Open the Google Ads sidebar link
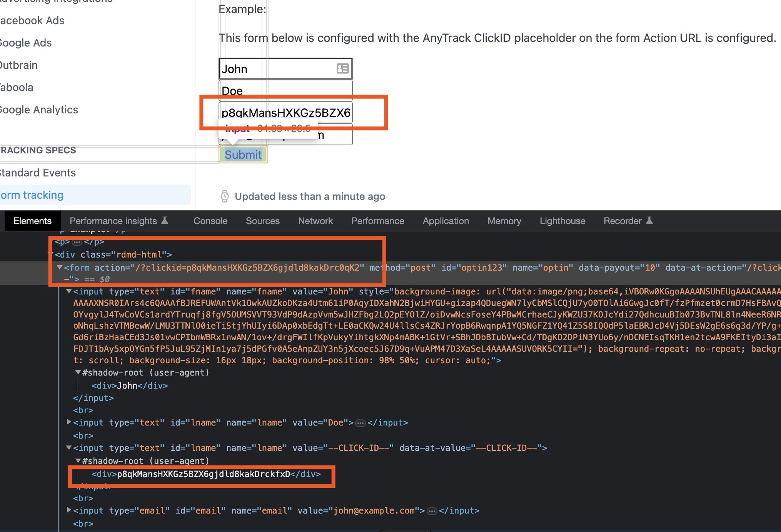781x532 pixels. pyautogui.click(x=25, y=43)
